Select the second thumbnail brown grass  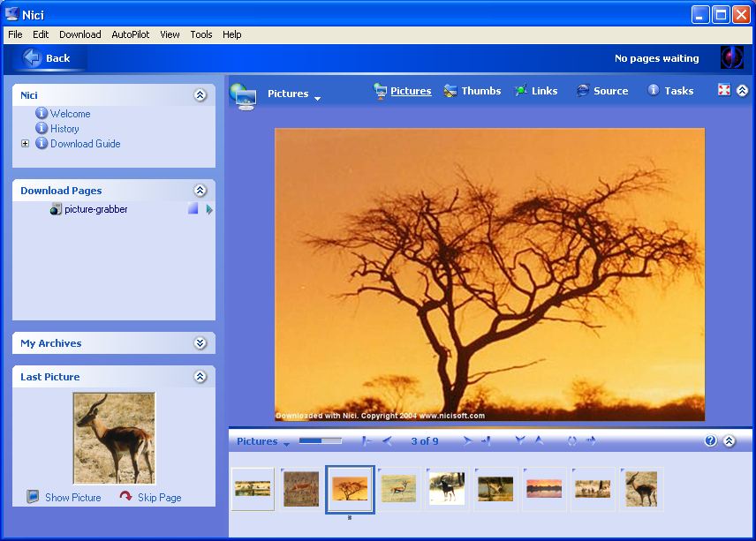301,489
